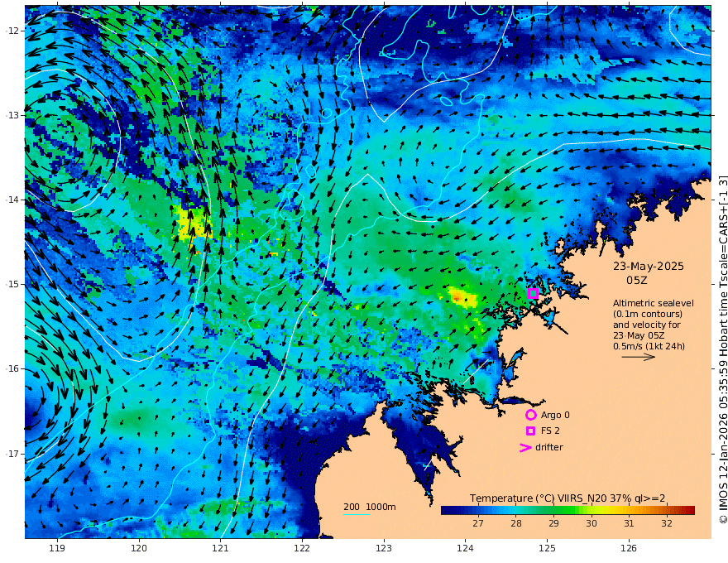This screenshot has width=728, height=563.
Task: Click the 05Z time label
Action: click(x=636, y=281)
